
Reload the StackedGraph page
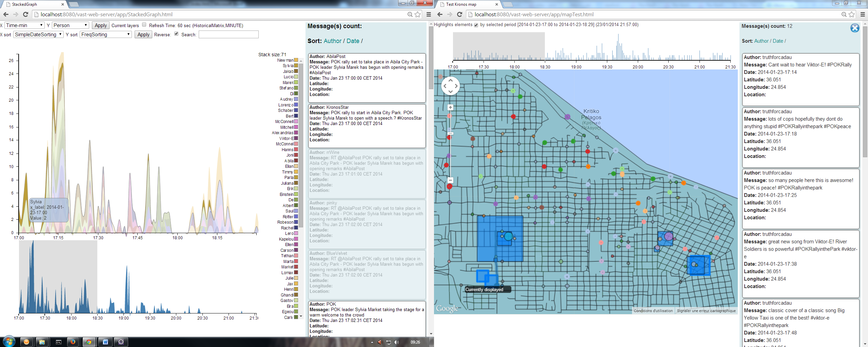tap(25, 14)
